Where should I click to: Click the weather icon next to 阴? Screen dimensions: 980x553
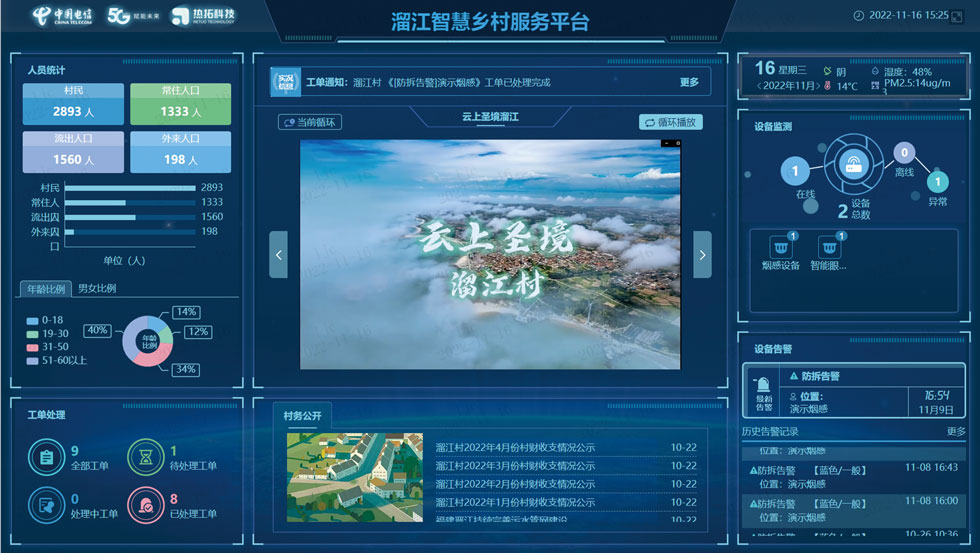[x=828, y=71]
